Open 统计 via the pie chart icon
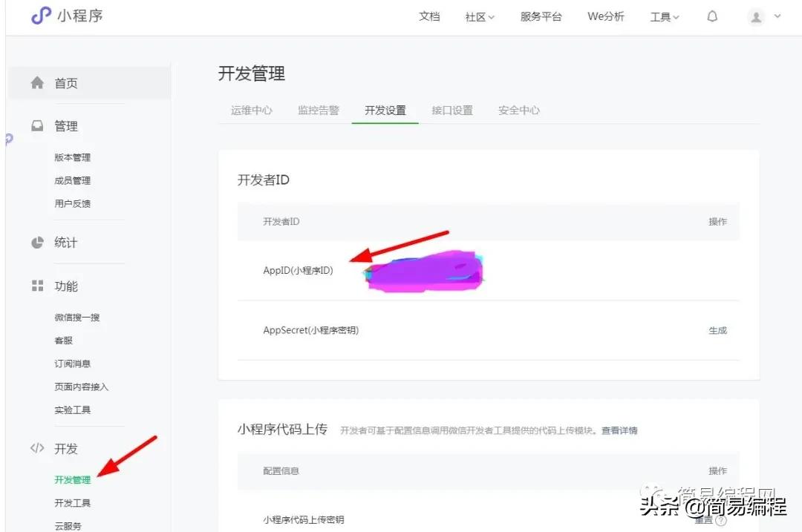The height and width of the screenshot is (532, 802). coord(37,242)
